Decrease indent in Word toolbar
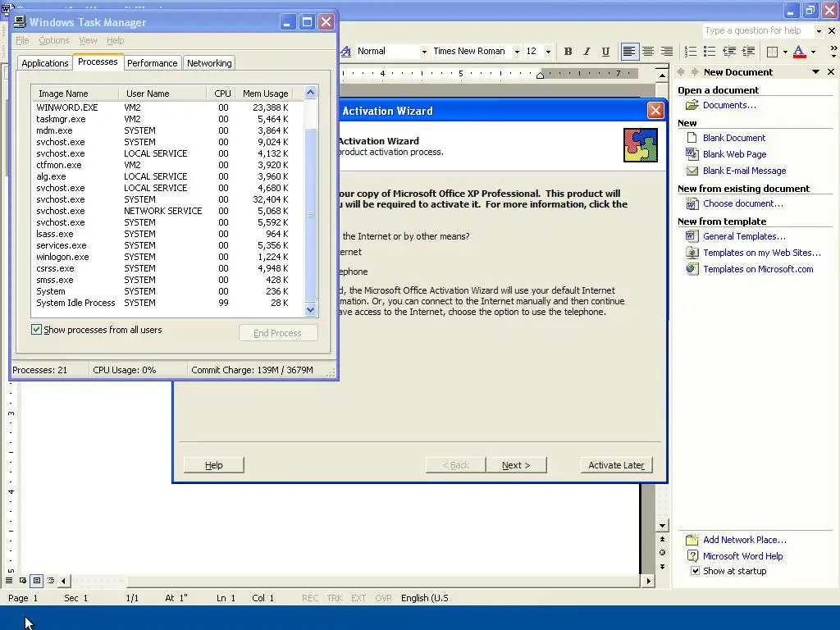The height and width of the screenshot is (630, 840). coord(729,52)
